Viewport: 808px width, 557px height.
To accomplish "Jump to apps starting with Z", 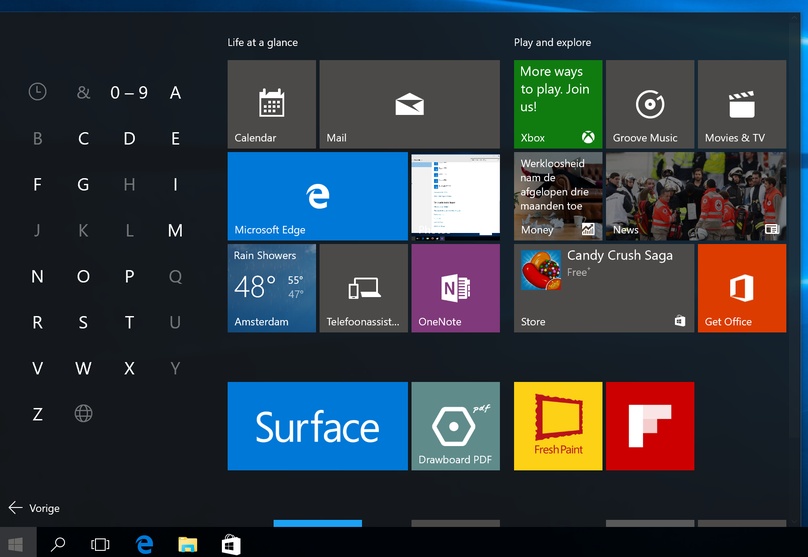I will click(x=37, y=414).
